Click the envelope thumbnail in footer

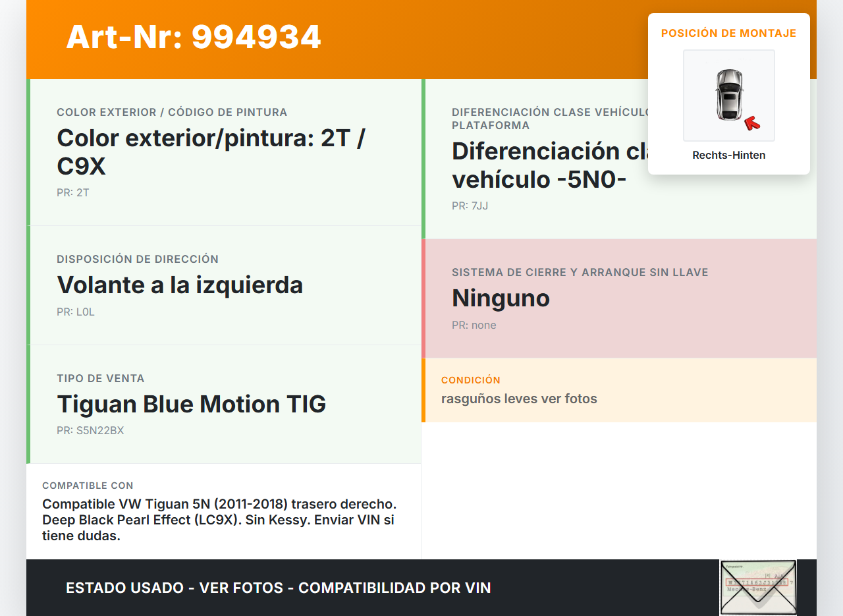pyautogui.click(x=758, y=588)
